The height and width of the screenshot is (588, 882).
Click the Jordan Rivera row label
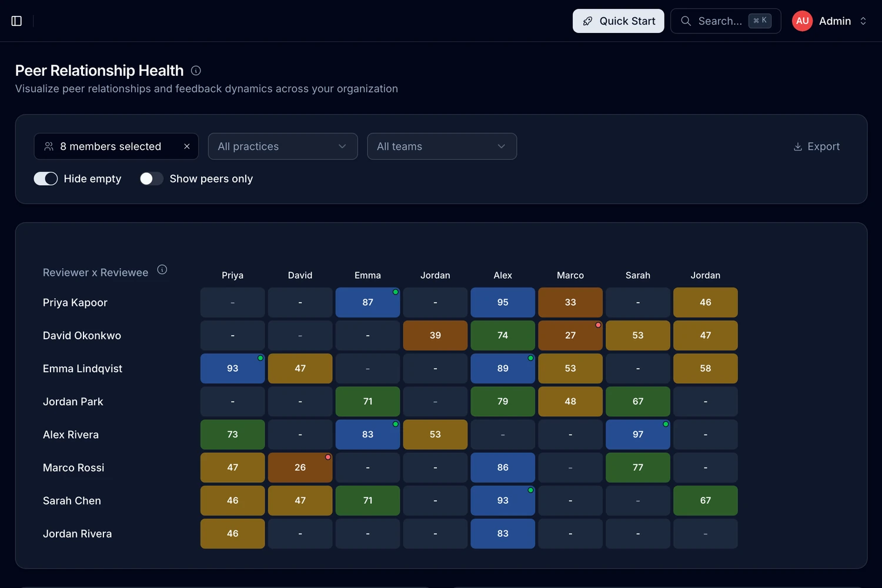point(77,534)
